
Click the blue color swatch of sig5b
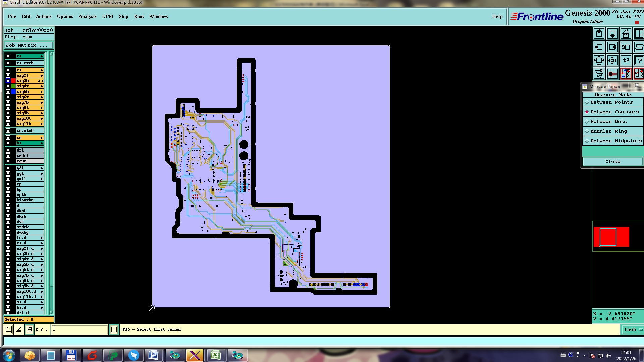pos(13,92)
